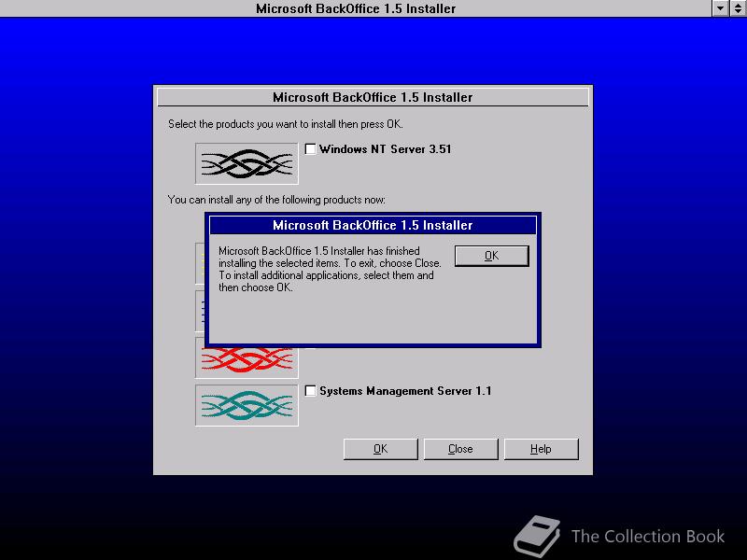Image resolution: width=747 pixels, height=560 pixels.
Task: Enable the Systems Management Server 1.1 checkbox
Action: pyautogui.click(x=310, y=391)
